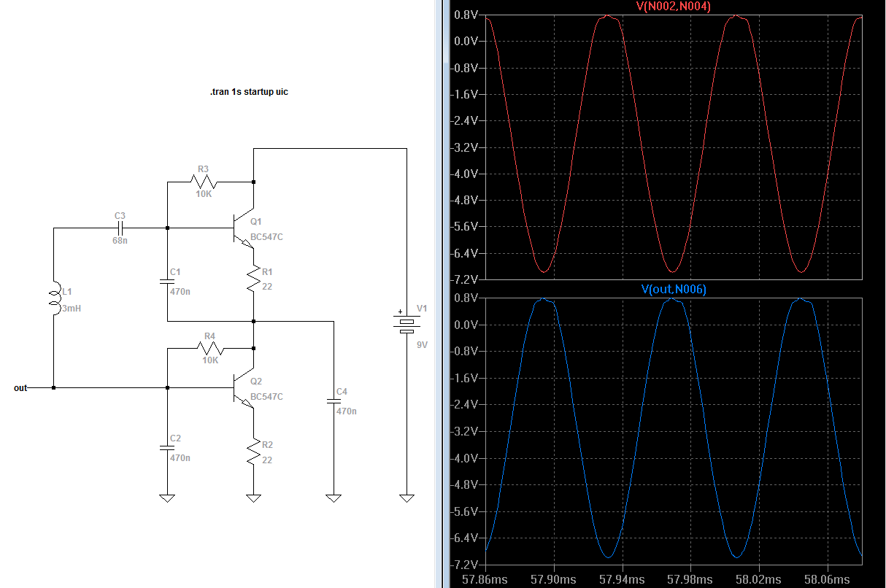Screen dimensions: 886x588
Task: Click the blue V(out,N006) trace label
Action: 674,290
